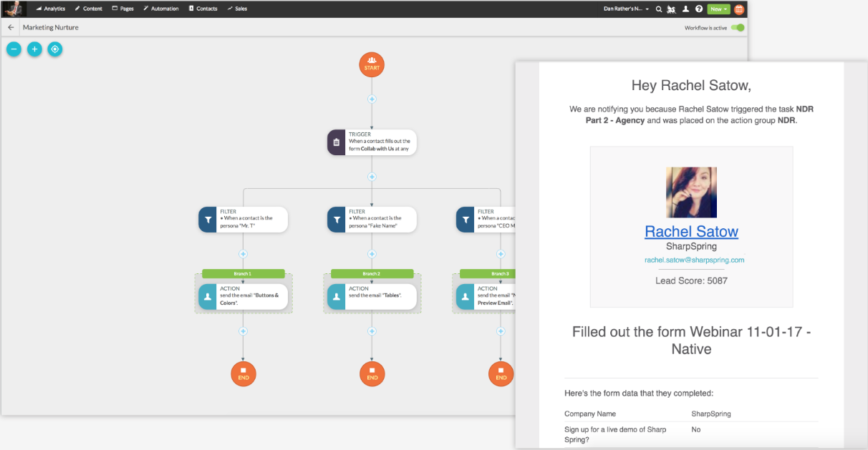This screenshot has height=450, width=868.
Task: Expand the Dan Rather's account dropdown
Action: (627, 9)
